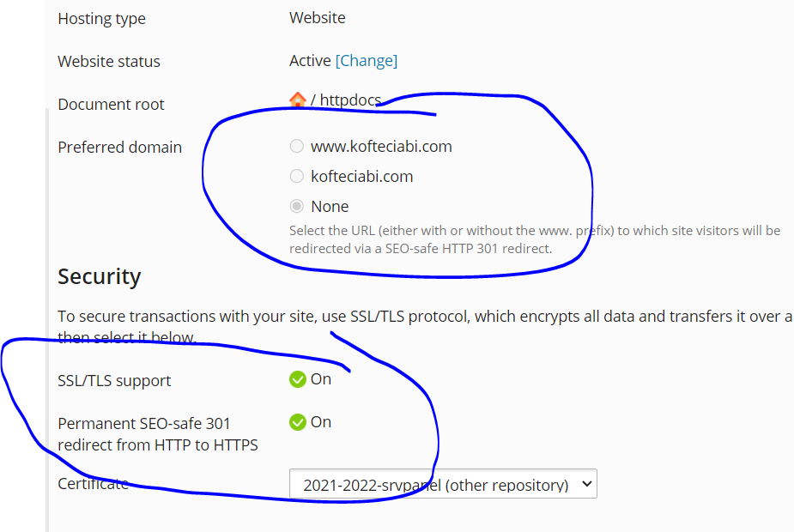Click the green check icon for 301 redirect
794x532 pixels.
[298, 422]
